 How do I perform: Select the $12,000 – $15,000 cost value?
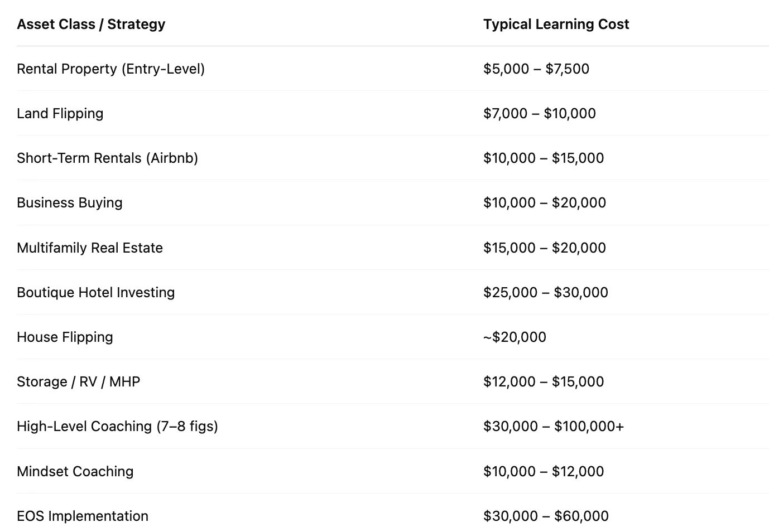click(x=544, y=381)
